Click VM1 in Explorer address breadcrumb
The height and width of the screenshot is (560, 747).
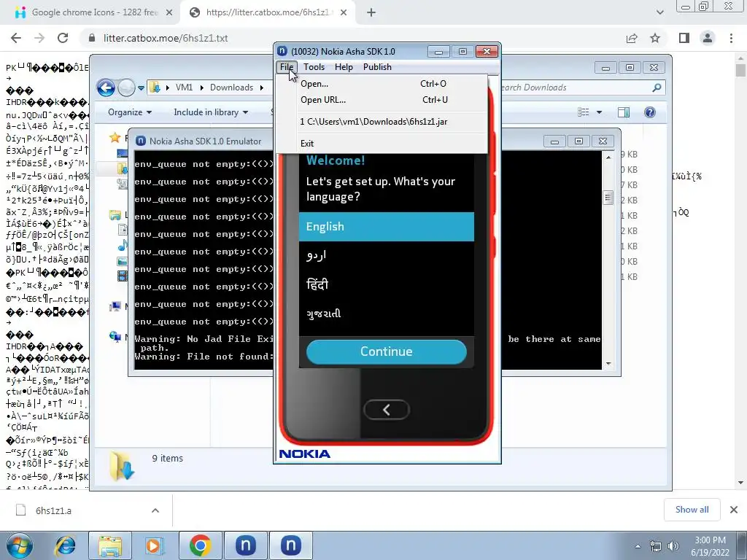click(184, 87)
